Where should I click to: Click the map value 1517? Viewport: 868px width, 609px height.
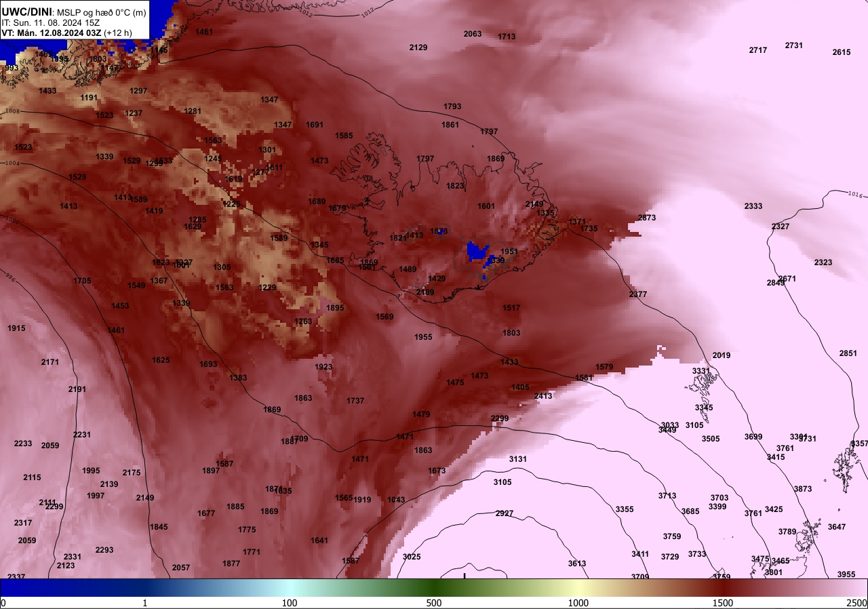(511, 308)
